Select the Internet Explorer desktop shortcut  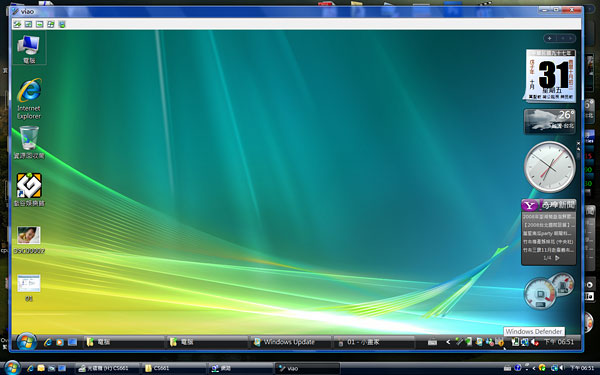pos(29,99)
